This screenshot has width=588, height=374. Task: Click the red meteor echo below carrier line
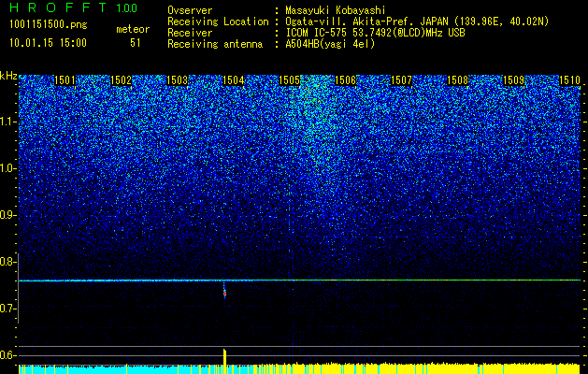(x=224, y=293)
